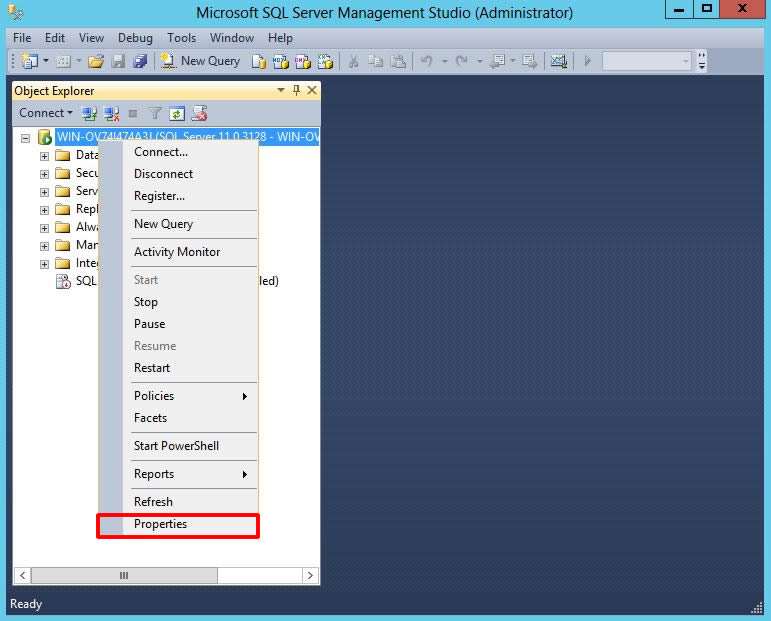Choose Activity Monitor in the context menu
Screen dimensions: 771x621
click(178, 252)
